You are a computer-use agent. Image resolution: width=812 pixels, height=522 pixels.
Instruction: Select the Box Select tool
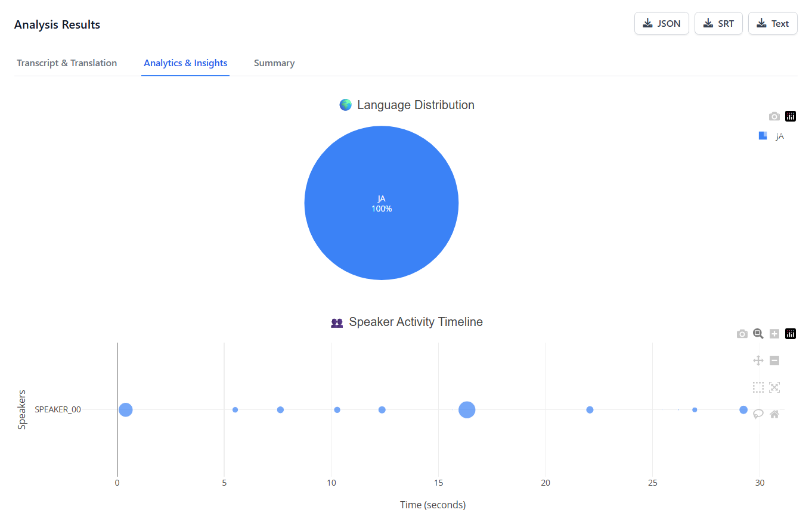point(758,387)
